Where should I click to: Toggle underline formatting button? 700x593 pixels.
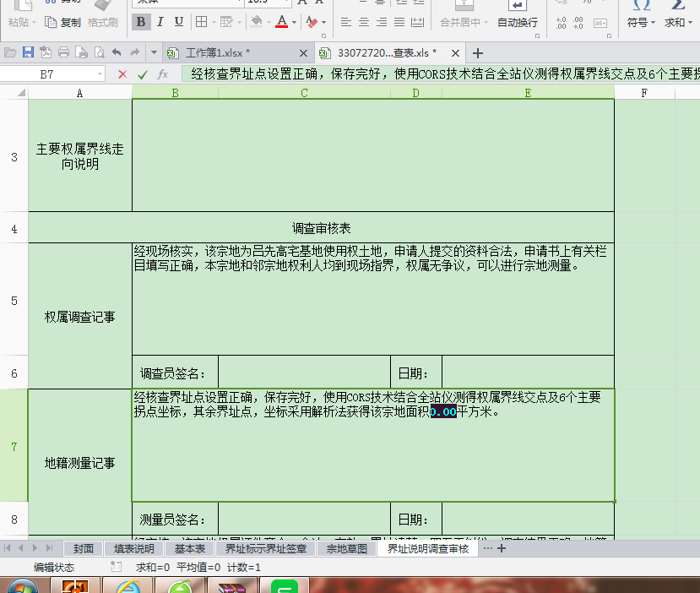[179, 22]
